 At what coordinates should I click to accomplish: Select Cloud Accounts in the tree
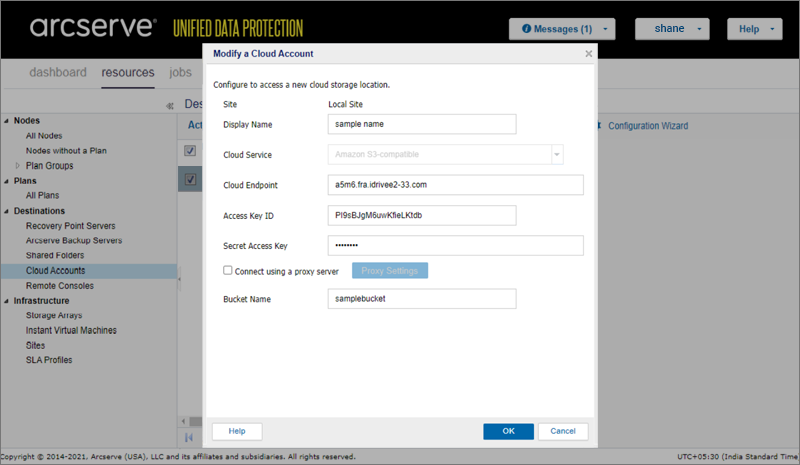click(56, 271)
